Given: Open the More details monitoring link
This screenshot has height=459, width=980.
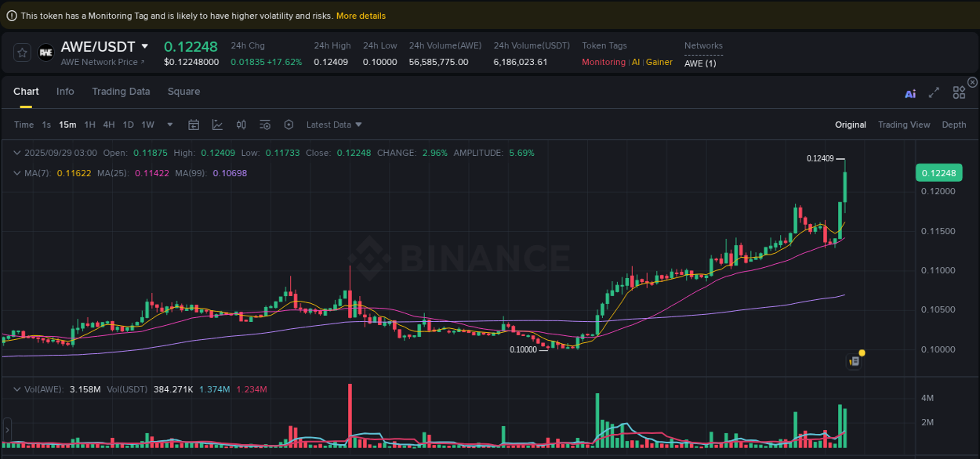Looking at the screenshot, I should pyautogui.click(x=361, y=15).
